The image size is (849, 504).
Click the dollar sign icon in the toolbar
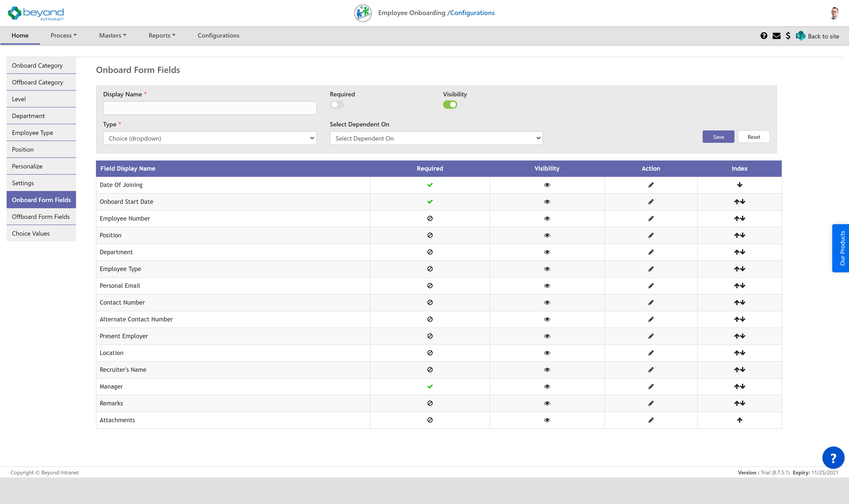pyautogui.click(x=788, y=36)
